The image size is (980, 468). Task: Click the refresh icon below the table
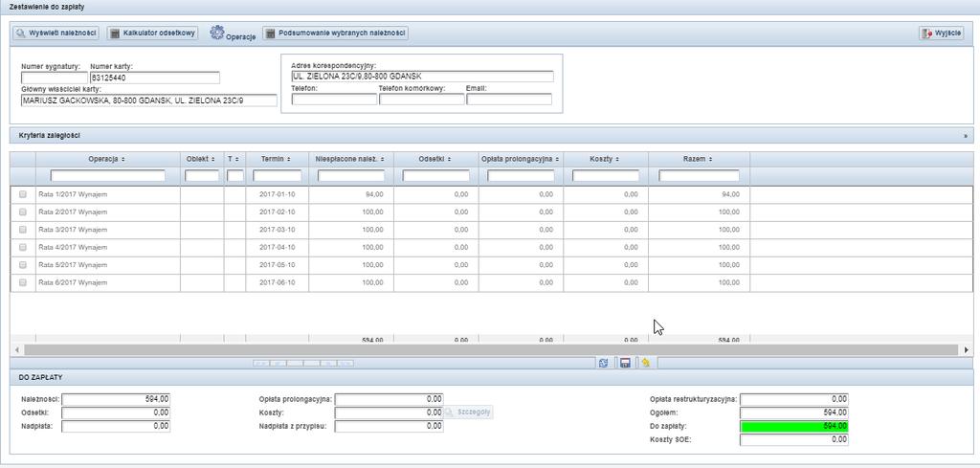coord(604,363)
